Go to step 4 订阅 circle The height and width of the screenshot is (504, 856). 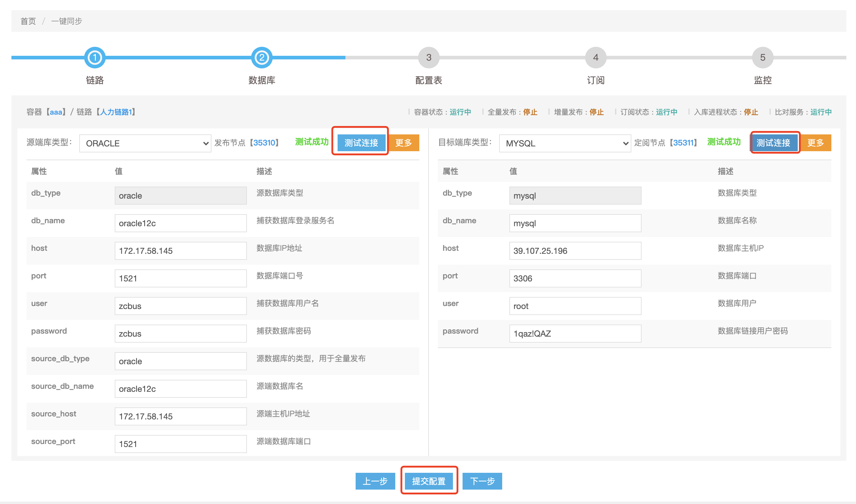[595, 57]
